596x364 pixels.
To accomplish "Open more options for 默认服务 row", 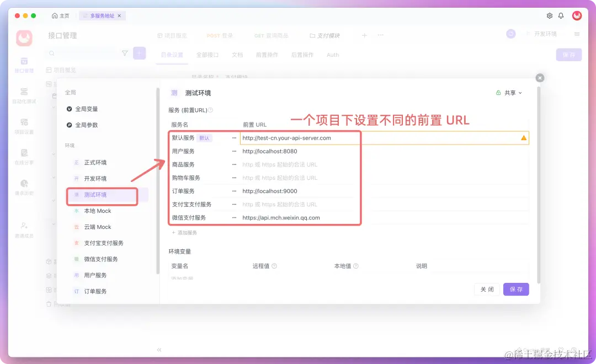I will click(234, 138).
